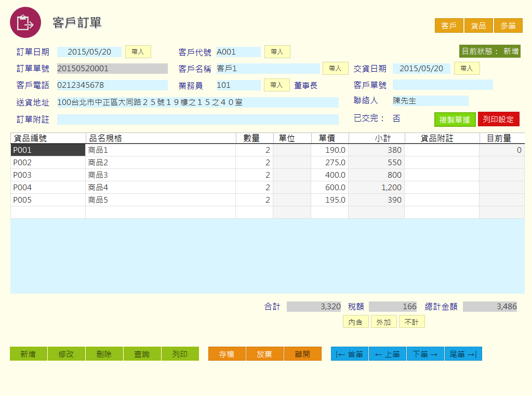Click the lookup button beside 交貨日期
Viewport: 532px width, 396px height.
coord(467,69)
